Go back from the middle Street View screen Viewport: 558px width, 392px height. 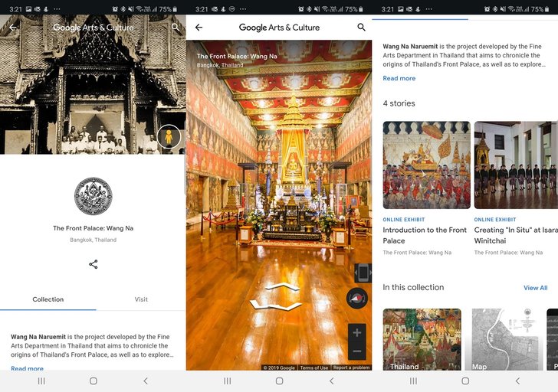click(199, 28)
